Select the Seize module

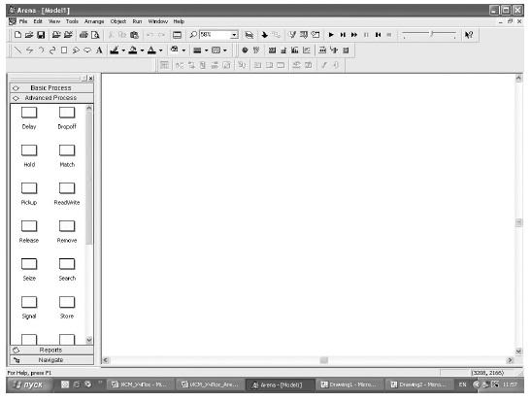tap(29, 269)
